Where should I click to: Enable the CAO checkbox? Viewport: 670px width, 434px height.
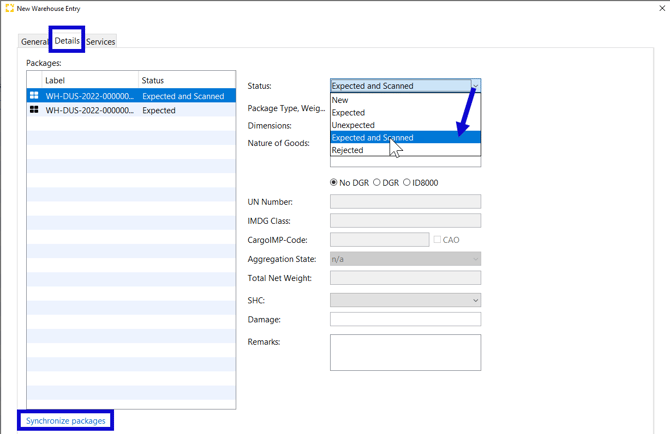click(x=437, y=240)
